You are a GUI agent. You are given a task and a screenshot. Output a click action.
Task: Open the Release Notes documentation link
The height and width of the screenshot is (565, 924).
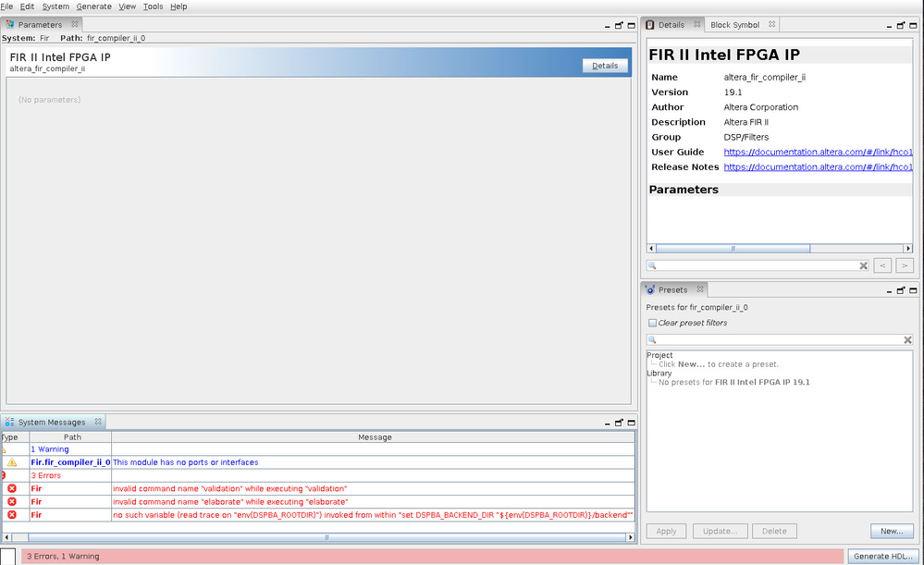coord(818,166)
